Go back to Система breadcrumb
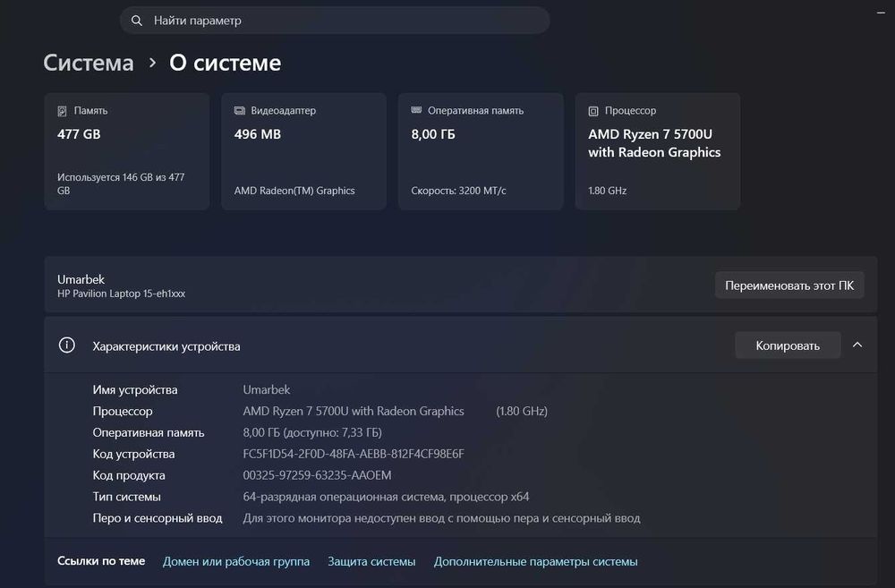The image size is (895, 588). [89, 63]
